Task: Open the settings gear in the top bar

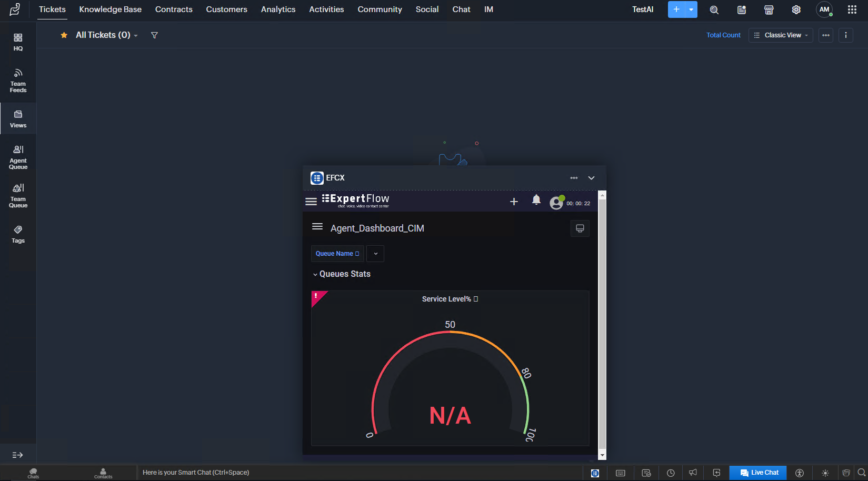Action: coord(796,9)
